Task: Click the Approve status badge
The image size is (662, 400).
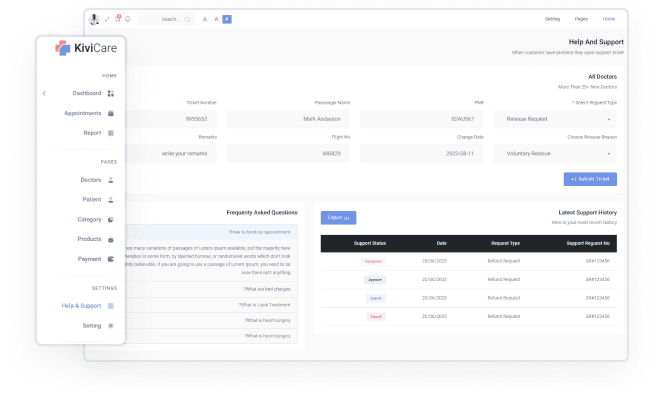Action: coord(375,280)
